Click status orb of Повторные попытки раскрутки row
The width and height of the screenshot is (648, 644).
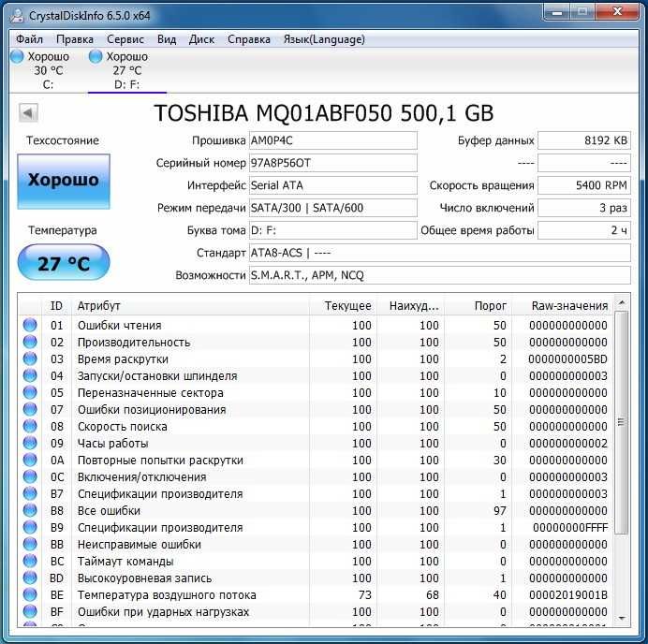coord(30,460)
